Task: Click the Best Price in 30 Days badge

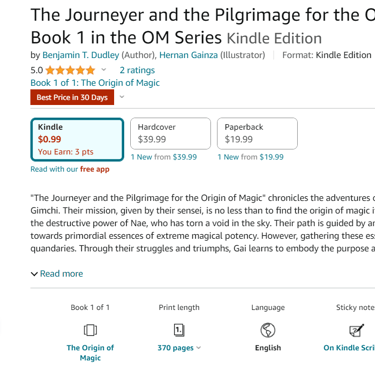Action: coord(72,97)
